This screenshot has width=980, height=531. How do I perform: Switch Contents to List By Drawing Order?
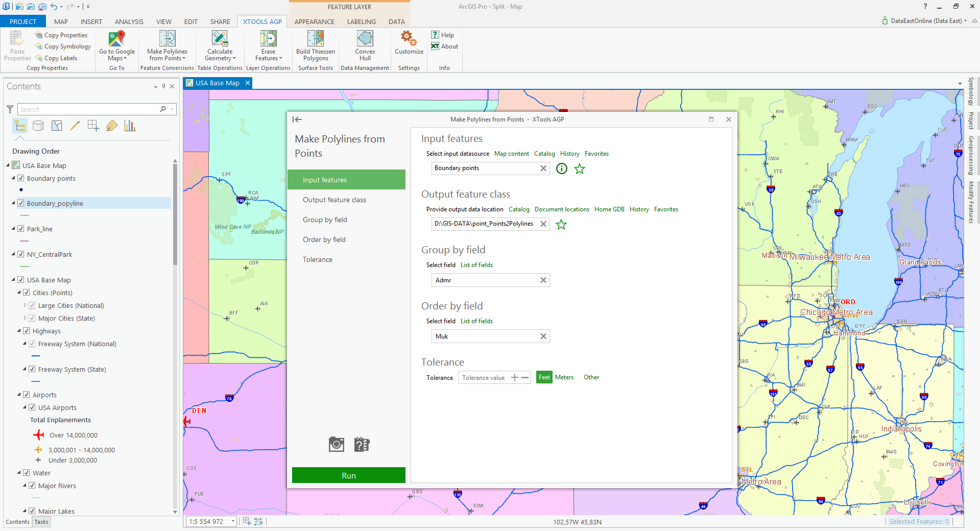20,126
